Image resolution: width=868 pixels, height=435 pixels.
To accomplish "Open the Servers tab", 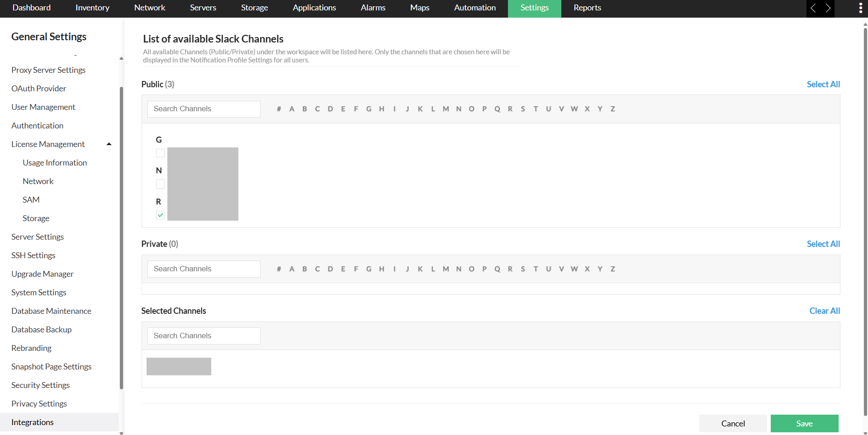I will pos(203,8).
